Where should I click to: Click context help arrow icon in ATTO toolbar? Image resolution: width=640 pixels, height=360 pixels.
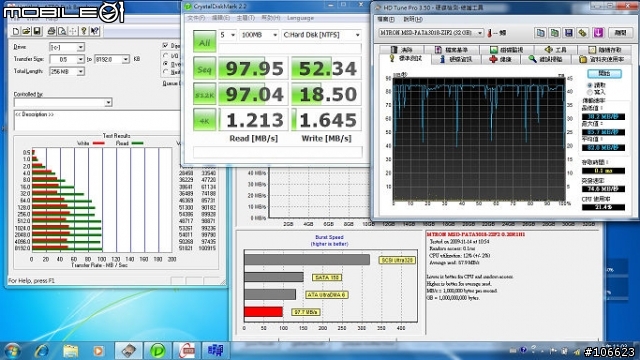[x=95, y=31]
